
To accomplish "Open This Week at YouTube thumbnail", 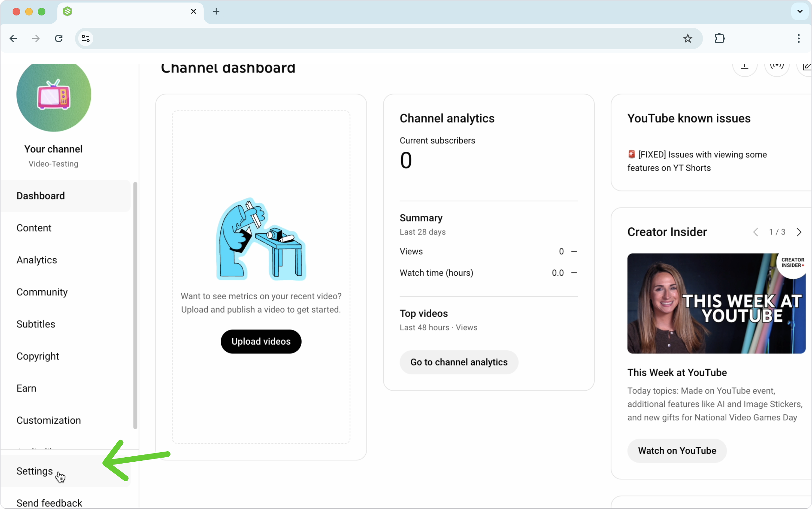I will coord(716,303).
